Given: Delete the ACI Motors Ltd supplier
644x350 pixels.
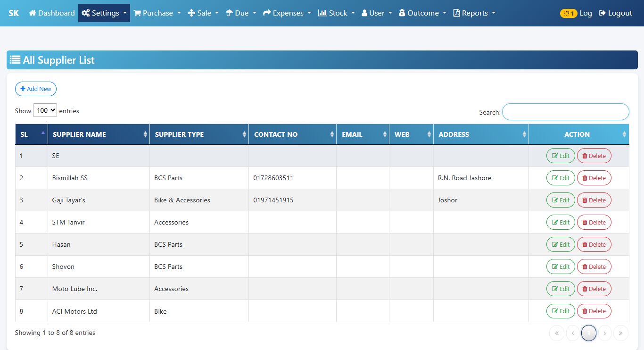Looking at the screenshot, I should coord(594,311).
